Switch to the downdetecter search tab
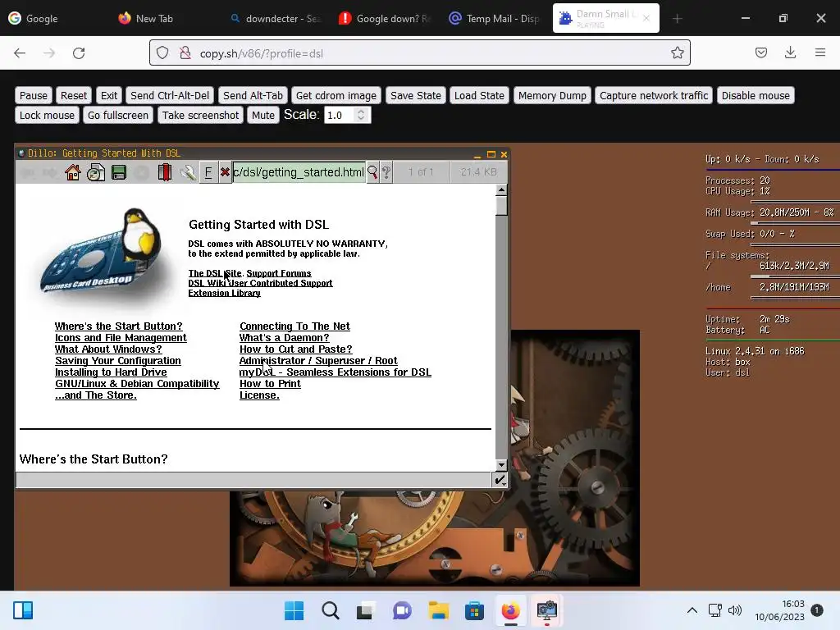Viewport: 840px width, 630px height. coord(275,18)
